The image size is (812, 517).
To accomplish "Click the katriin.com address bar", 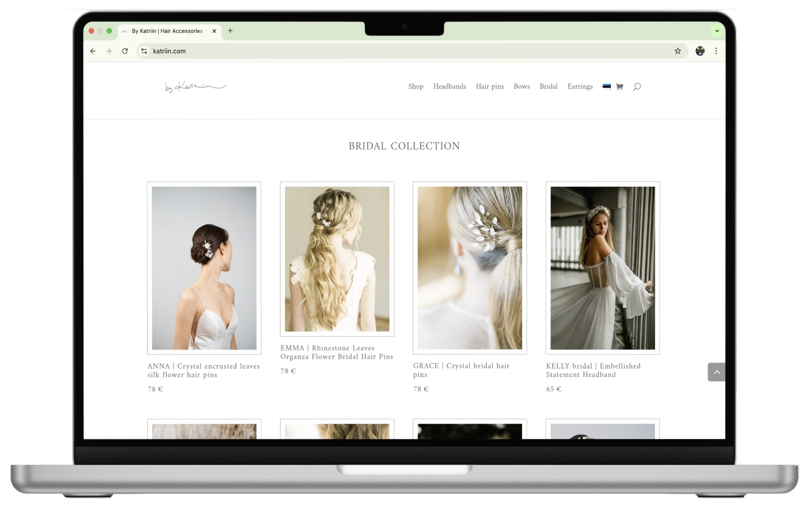I will 389,51.
